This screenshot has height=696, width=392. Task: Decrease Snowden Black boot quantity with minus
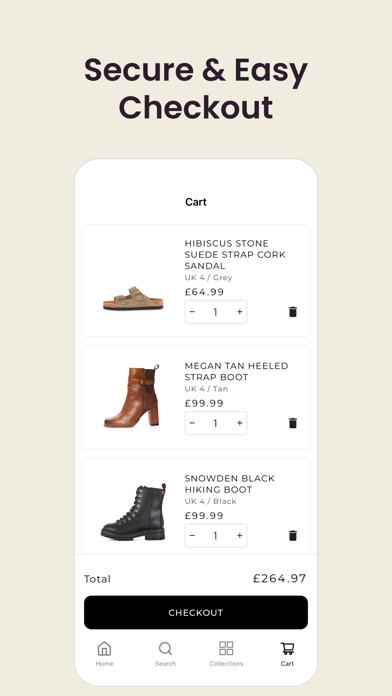[192, 535]
